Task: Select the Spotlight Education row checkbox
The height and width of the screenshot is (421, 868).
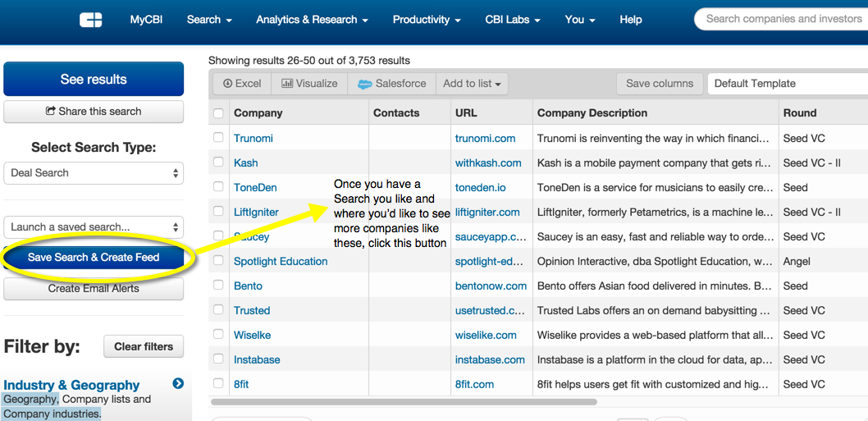Action: click(219, 260)
